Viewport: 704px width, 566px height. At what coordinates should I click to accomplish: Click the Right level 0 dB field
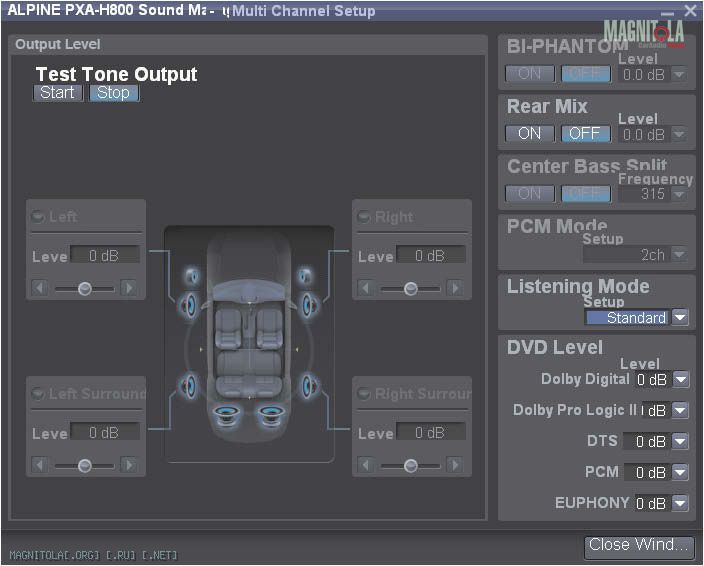(x=431, y=255)
